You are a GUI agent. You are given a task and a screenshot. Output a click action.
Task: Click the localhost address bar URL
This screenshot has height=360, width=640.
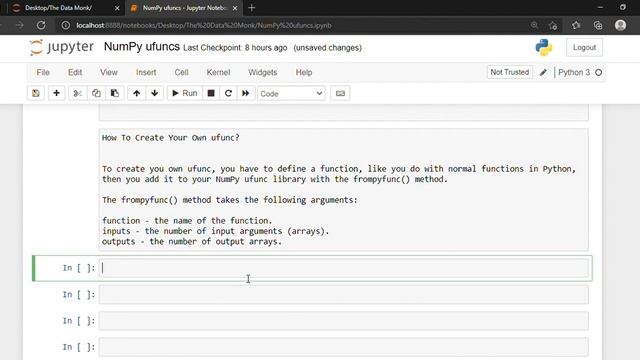[204, 25]
